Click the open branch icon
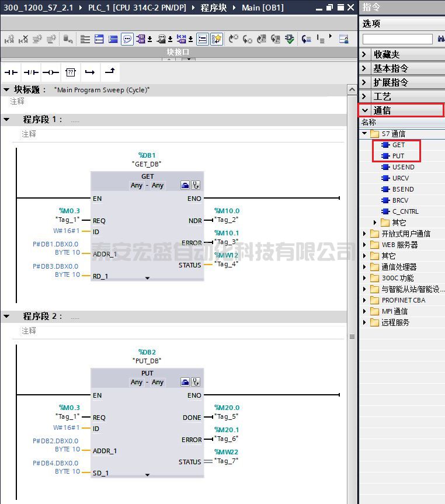The image size is (445, 504). coord(89,72)
